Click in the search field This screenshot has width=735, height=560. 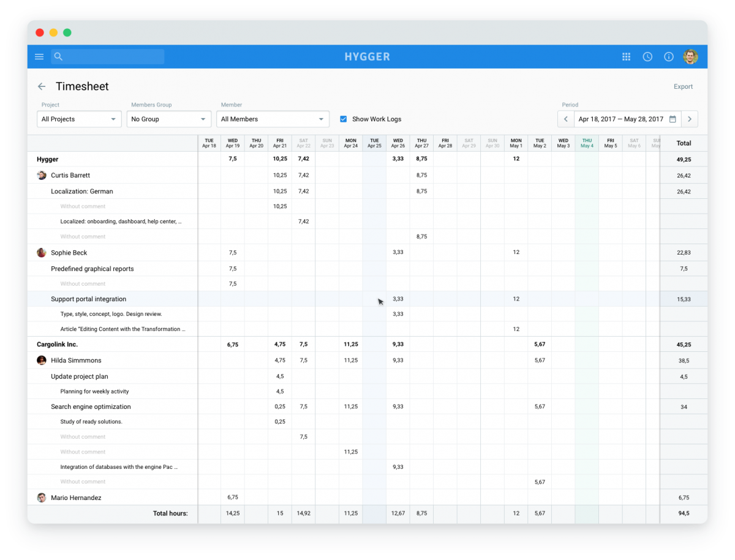coord(108,57)
